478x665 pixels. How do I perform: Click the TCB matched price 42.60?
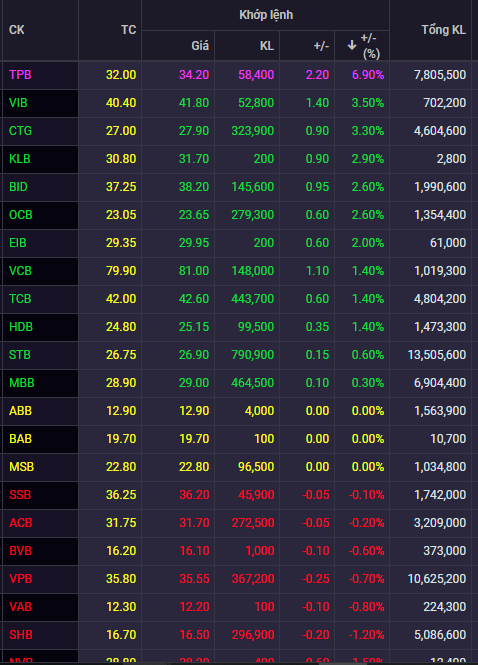[194, 299]
